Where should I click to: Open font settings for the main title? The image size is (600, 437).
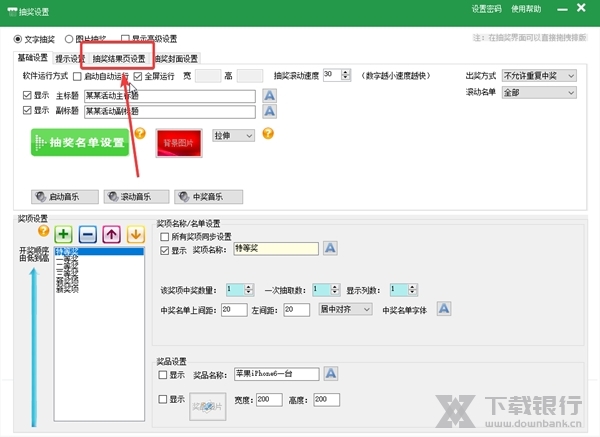tap(269, 95)
